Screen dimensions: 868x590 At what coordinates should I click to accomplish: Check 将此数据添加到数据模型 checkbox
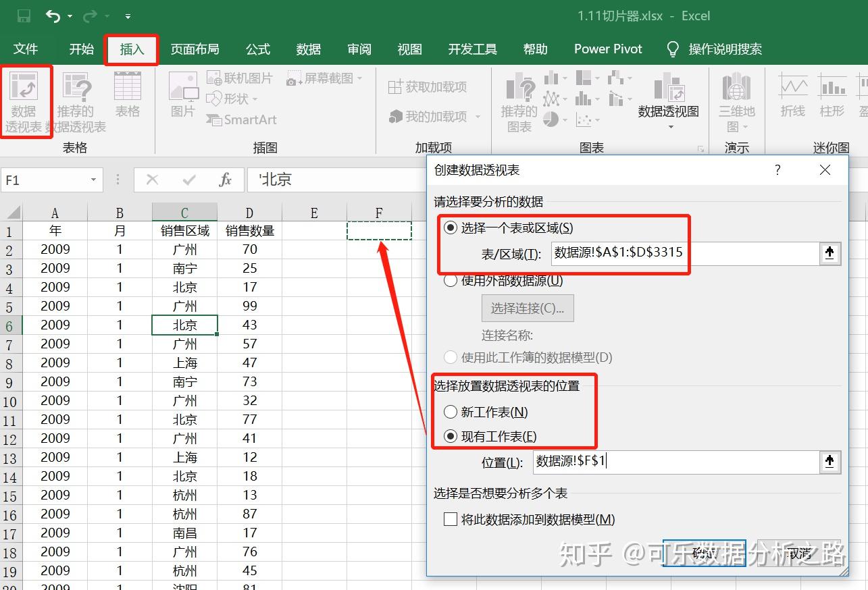click(x=451, y=519)
